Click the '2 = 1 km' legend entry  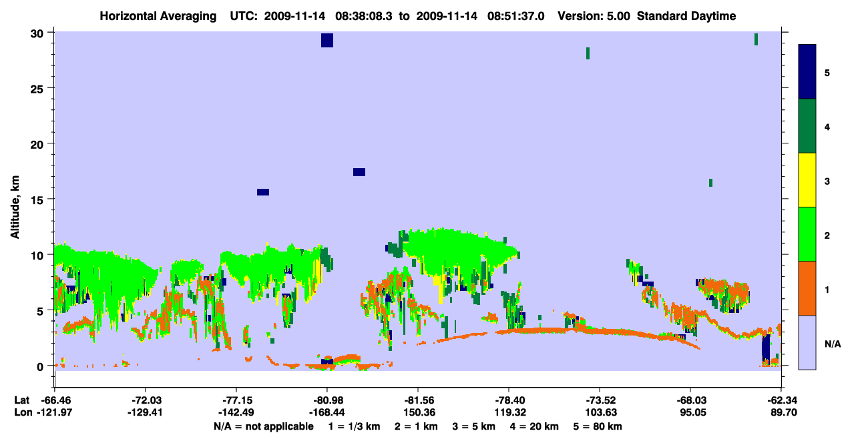(x=416, y=426)
